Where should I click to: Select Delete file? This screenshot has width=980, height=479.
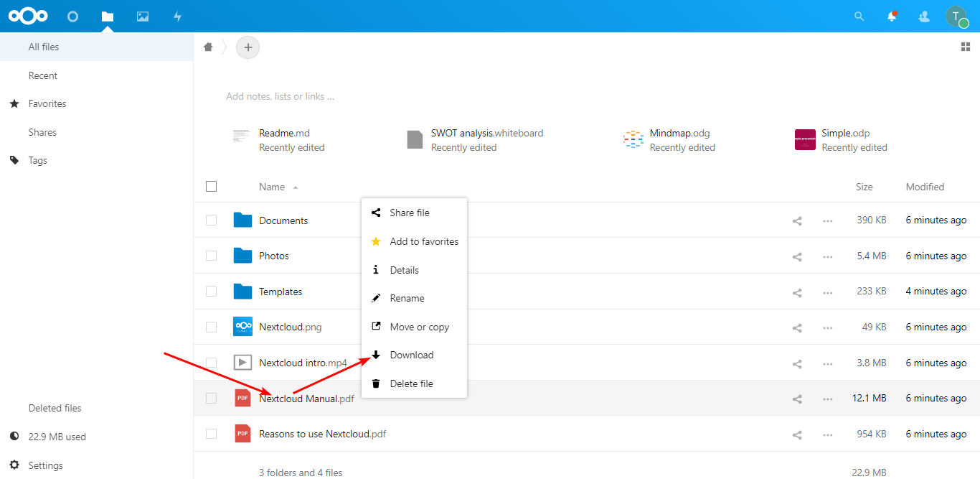click(415, 383)
